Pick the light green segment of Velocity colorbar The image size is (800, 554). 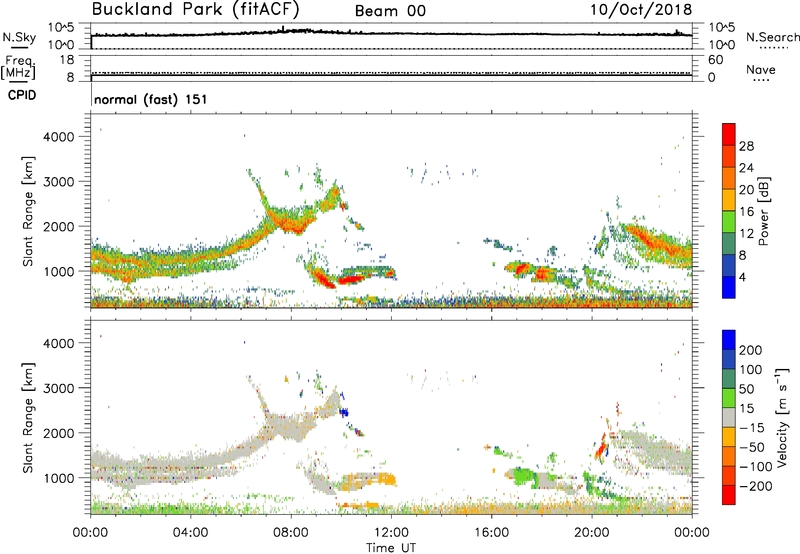[729, 398]
